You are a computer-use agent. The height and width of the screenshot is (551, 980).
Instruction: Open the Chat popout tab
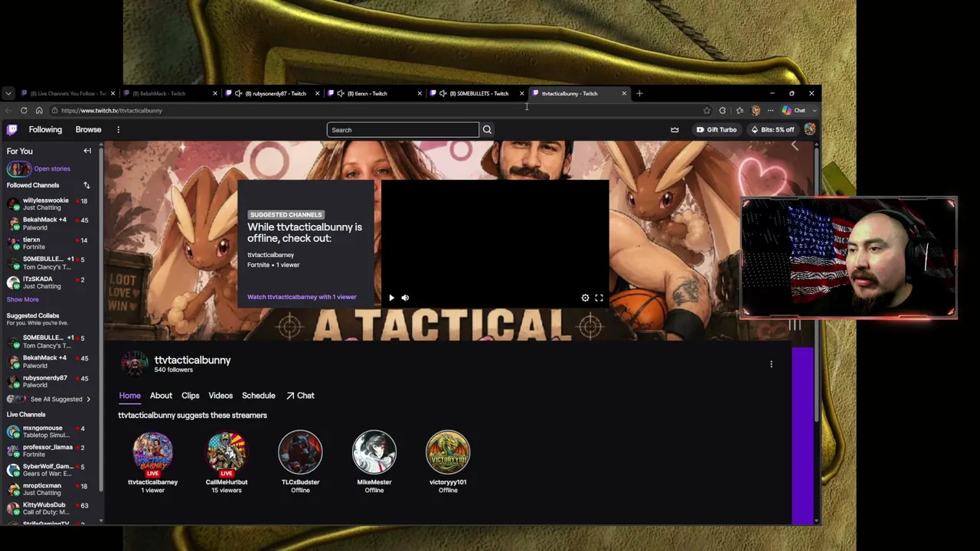[x=300, y=396]
